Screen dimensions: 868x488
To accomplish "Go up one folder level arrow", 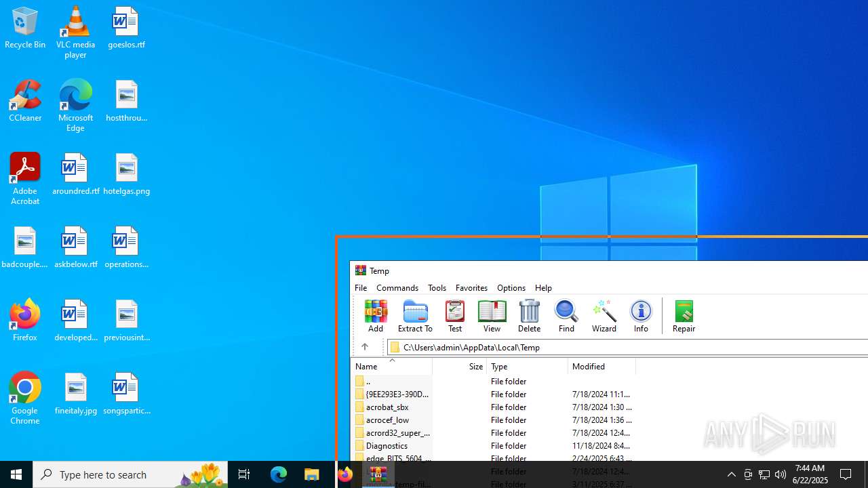I will click(365, 347).
